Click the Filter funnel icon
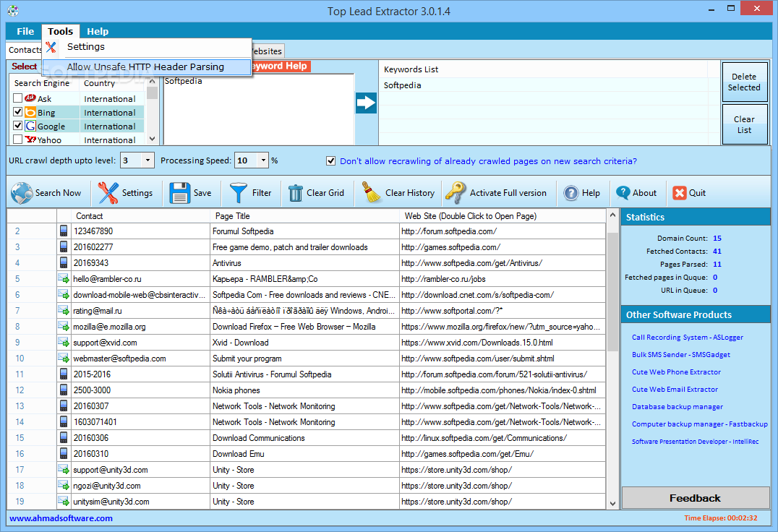778x532 pixels. point(238,193)
